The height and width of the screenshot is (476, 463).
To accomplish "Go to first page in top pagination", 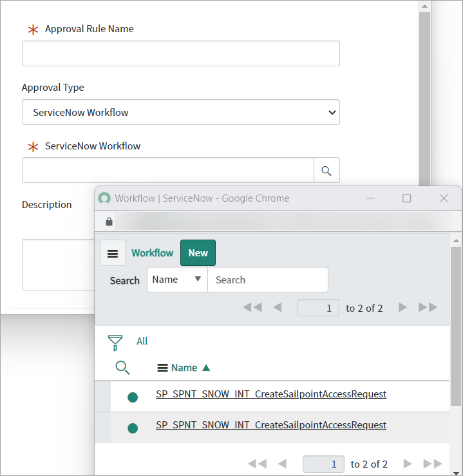I will pyautogui.click(x=252, y=307).
